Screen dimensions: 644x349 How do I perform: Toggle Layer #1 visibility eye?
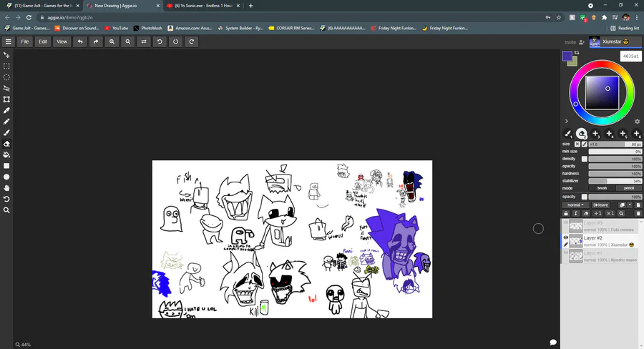(x=565, y=253)
